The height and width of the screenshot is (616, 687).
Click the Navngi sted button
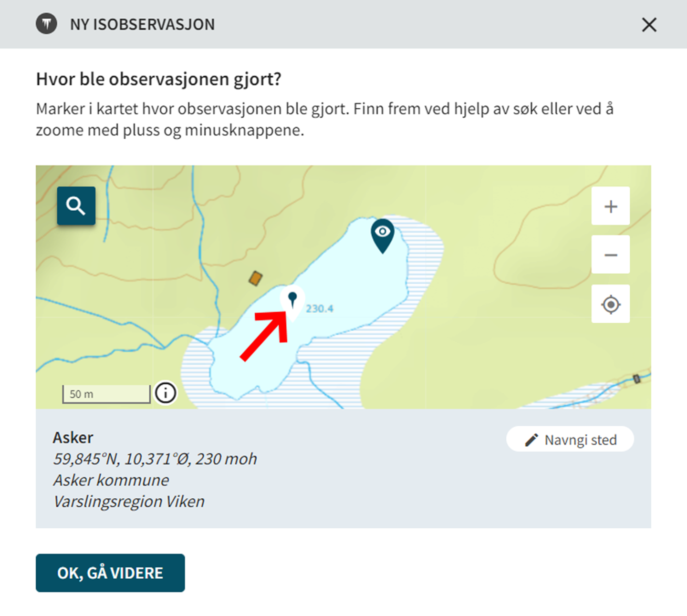(x=570, y=439)
